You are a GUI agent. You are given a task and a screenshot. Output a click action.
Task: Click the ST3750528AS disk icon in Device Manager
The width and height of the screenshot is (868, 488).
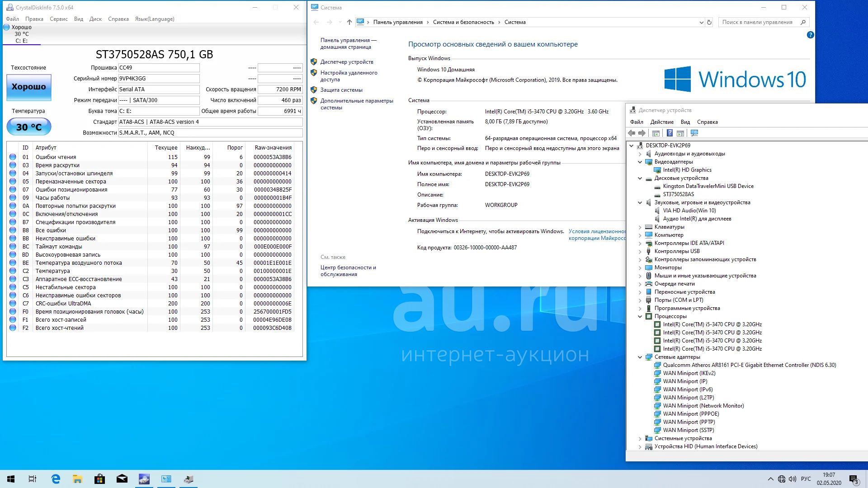pos(657,194)
